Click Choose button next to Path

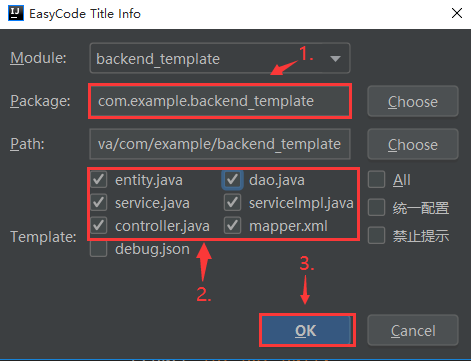click(413, 144)
